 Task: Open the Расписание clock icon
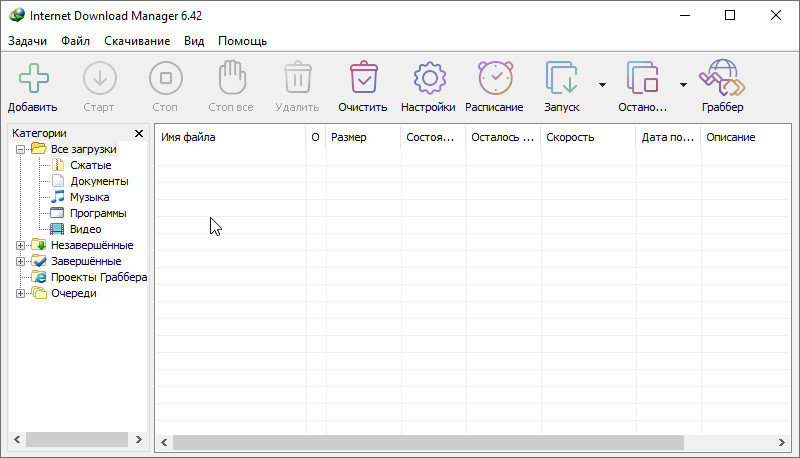(x=494, y=78)
